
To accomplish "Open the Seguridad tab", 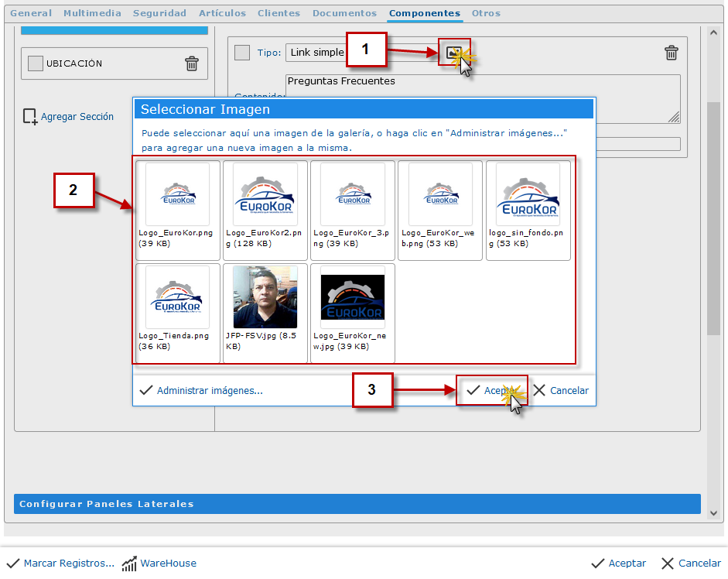I will point(159,13).
